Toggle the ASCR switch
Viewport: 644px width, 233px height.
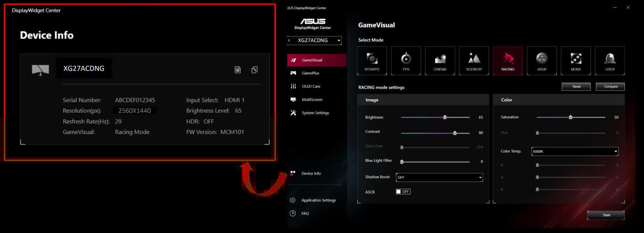(x=403, y=192)
